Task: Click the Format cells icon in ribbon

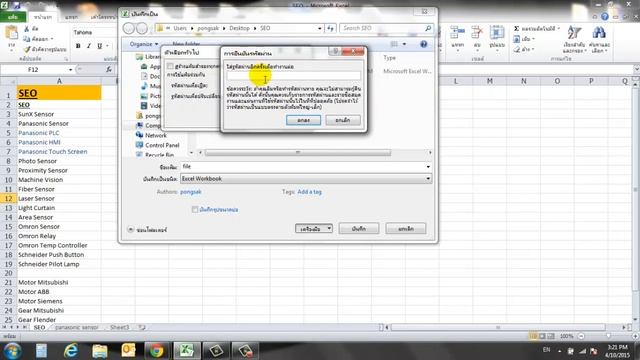Action: coord(497,33)
